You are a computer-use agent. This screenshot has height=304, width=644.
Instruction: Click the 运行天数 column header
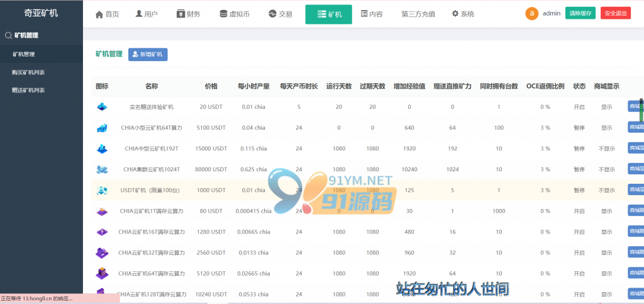[339, 87]
